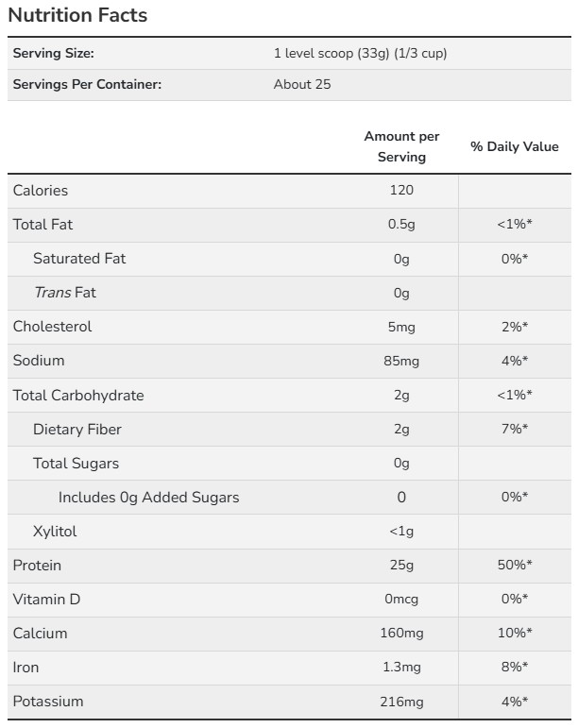Select the Total Fat row label
The height and width of the screenshot is (728, 578).
tap(42, 225)
